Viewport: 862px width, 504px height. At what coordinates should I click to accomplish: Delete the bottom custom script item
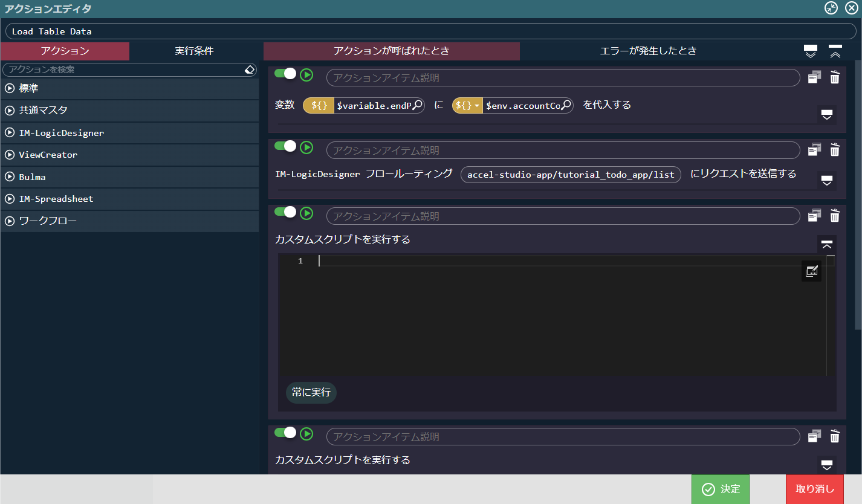[x=835, y=436]
